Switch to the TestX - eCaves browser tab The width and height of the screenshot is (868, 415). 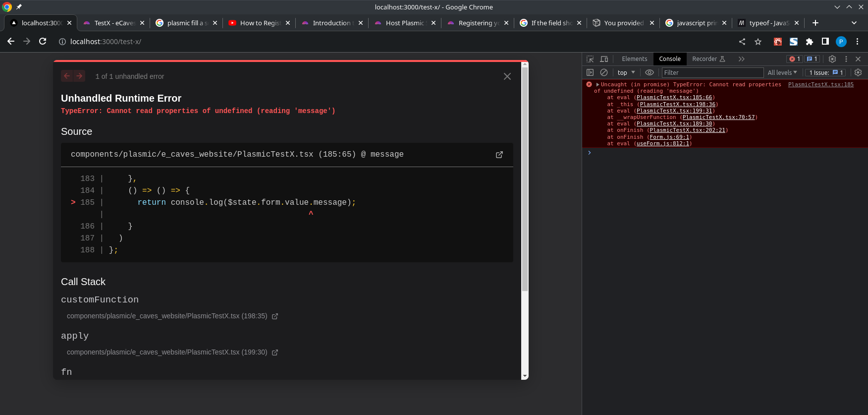(114, 23)
